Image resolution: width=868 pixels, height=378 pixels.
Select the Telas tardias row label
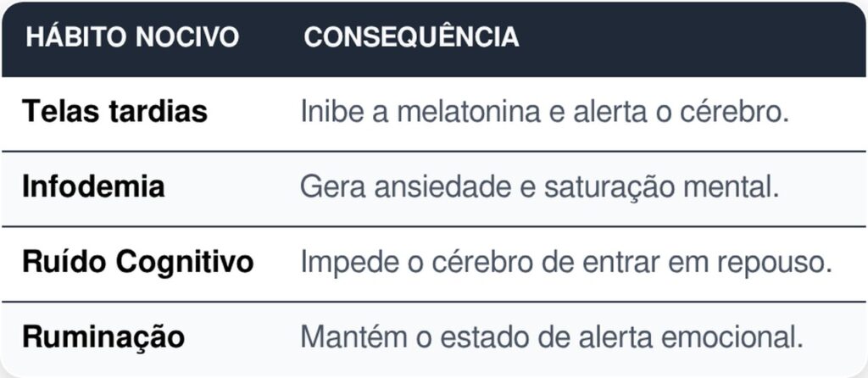tap(114, 112)
